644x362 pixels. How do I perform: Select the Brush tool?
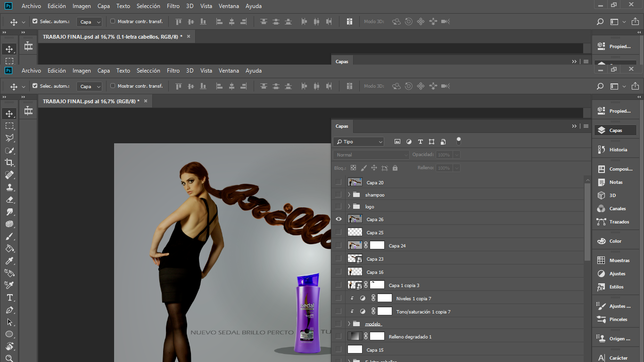tap(9, 236)
